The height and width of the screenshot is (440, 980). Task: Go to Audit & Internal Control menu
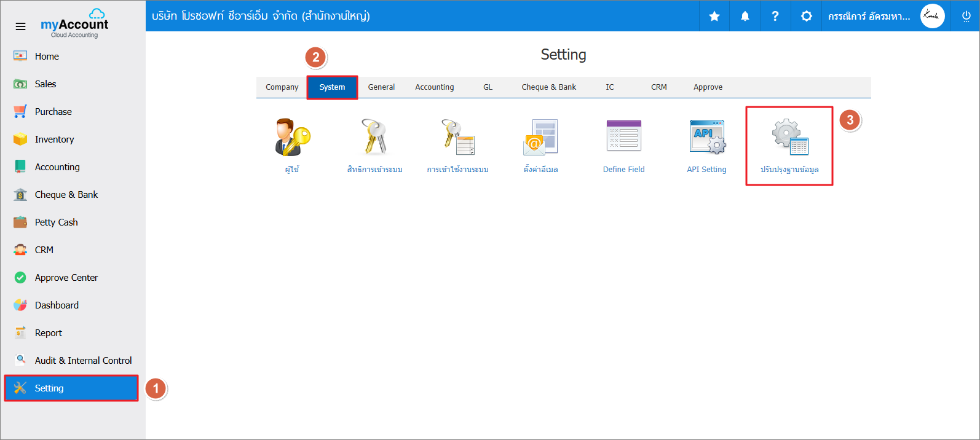point(83,361)
